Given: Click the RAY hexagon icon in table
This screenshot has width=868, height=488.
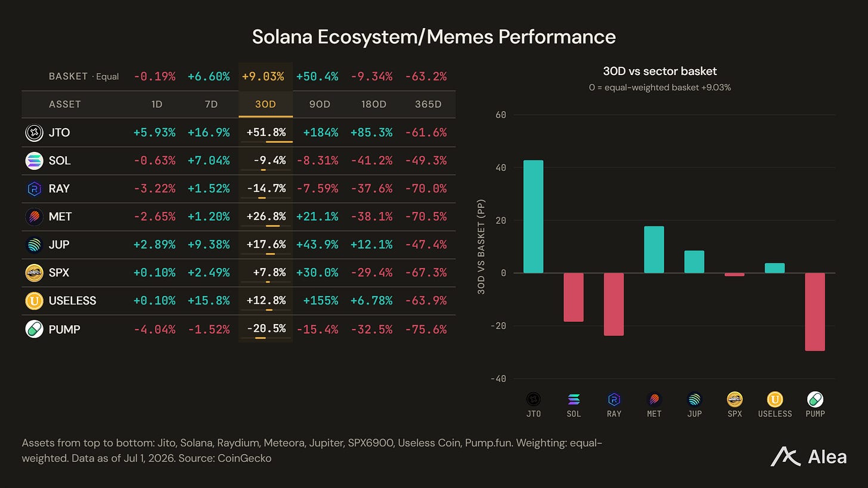Looking at the screenshot, I should click(x=34, y=189).
